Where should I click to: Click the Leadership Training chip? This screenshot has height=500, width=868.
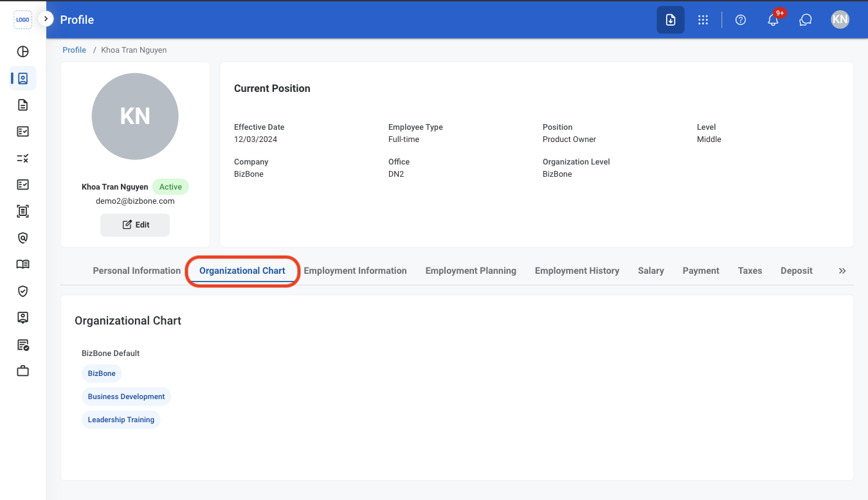(x=121, y=420)
